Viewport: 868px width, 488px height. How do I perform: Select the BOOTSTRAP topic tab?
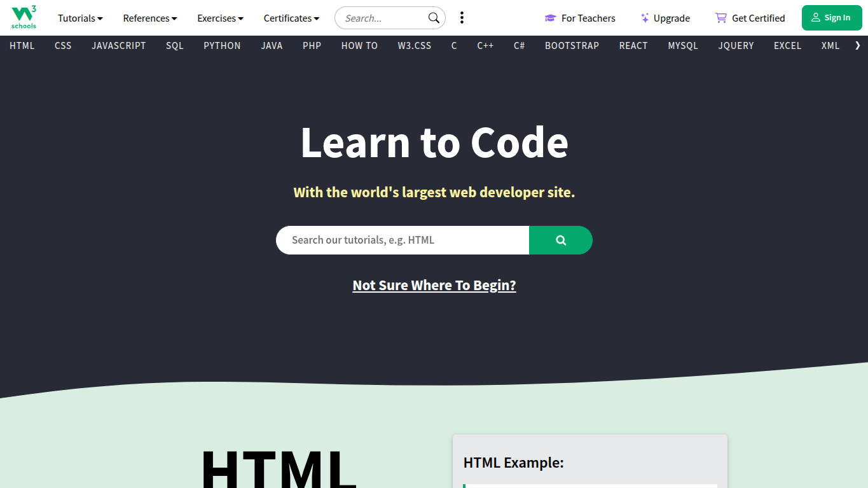572,45
